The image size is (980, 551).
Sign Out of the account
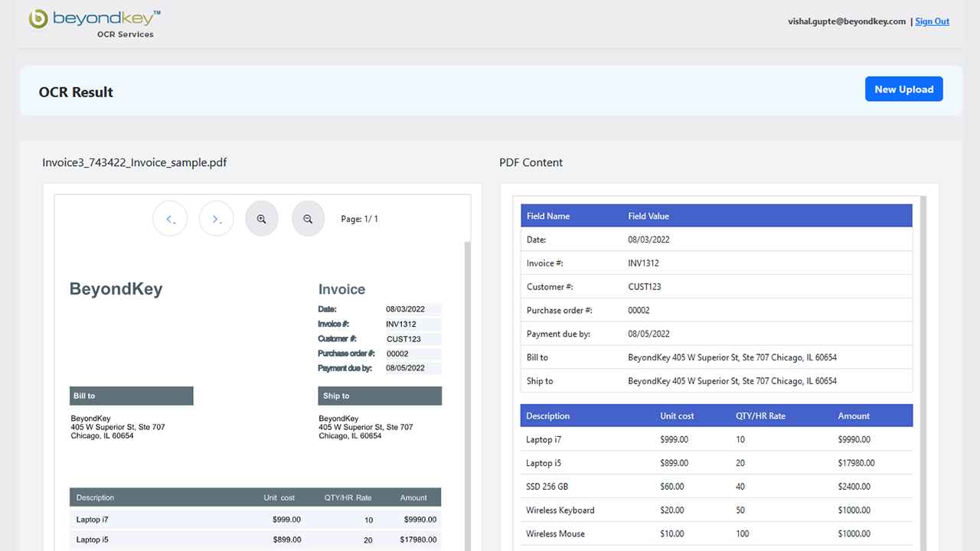pyautogui.click(x=932, y=21)
